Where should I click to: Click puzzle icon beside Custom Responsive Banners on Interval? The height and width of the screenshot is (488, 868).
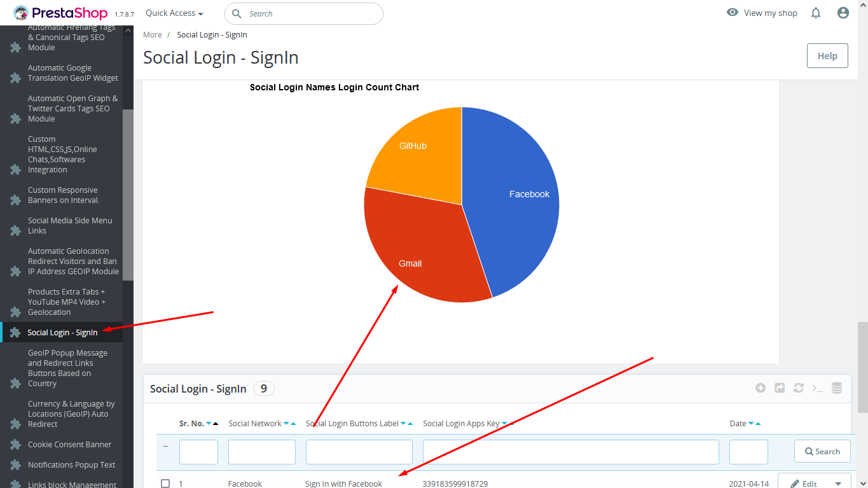coord(15,200)
